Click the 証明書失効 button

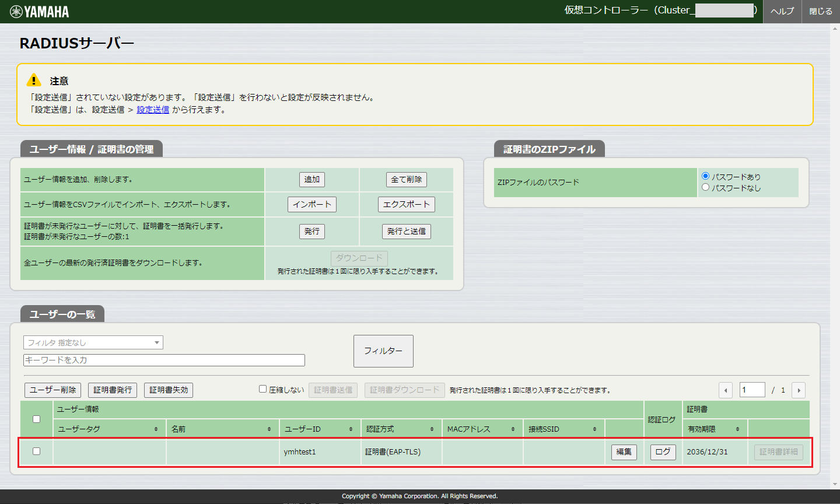[169, 390]
